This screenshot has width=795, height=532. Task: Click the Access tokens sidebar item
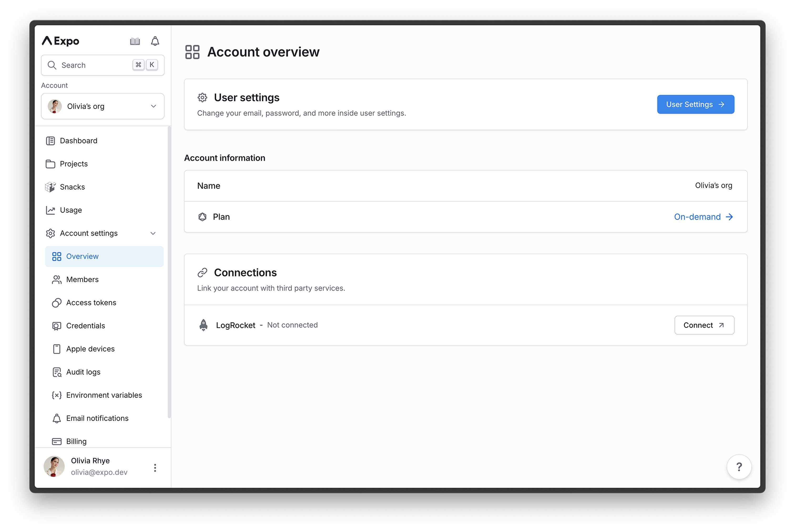click(x=91, y=302)
